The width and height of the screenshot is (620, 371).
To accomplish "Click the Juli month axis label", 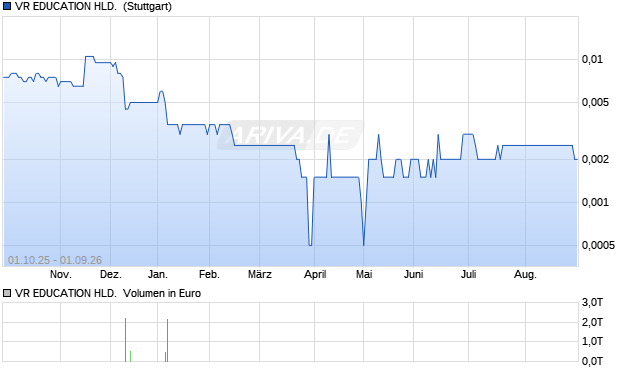I will 469,274.
